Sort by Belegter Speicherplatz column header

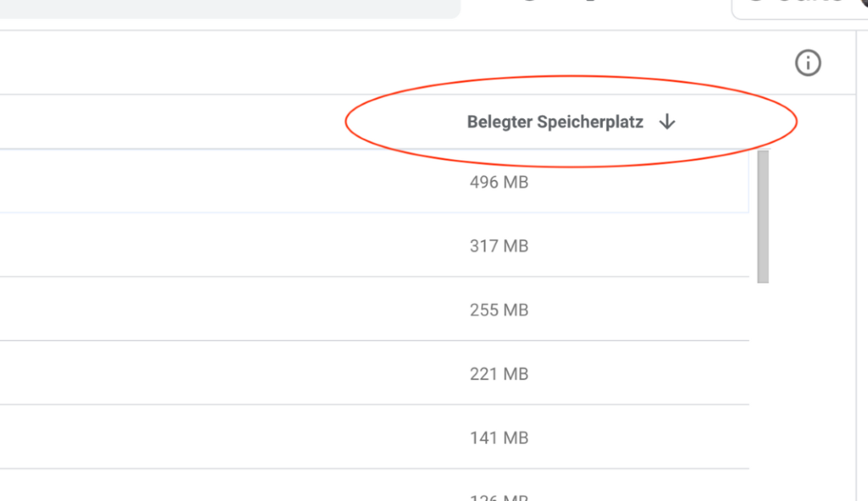(x=571, y=121)
